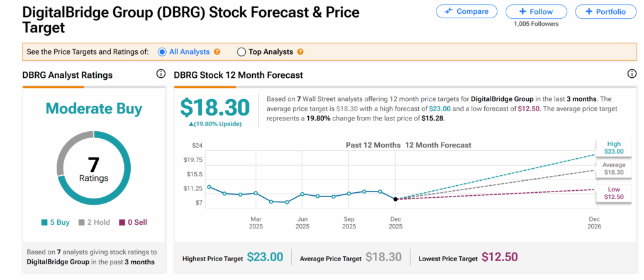The height and width of the screenshot is (280, 644).
Task: Click the gray Hold legend square
Action: (81, 222)
